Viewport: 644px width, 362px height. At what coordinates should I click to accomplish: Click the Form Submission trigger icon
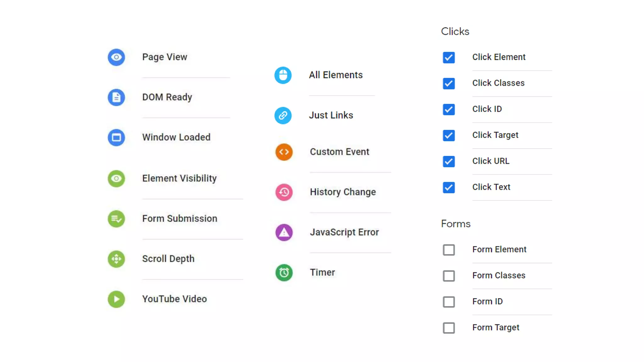(x=116, y=219)
